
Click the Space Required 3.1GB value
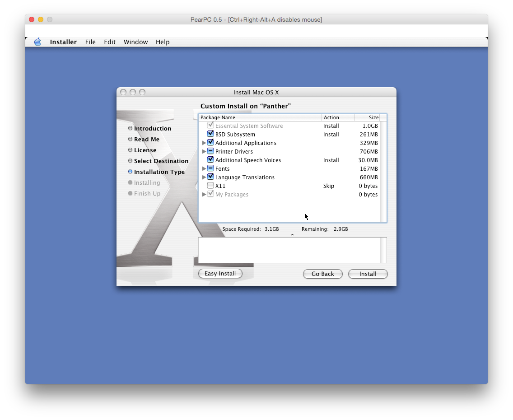(x=271, y=229)
